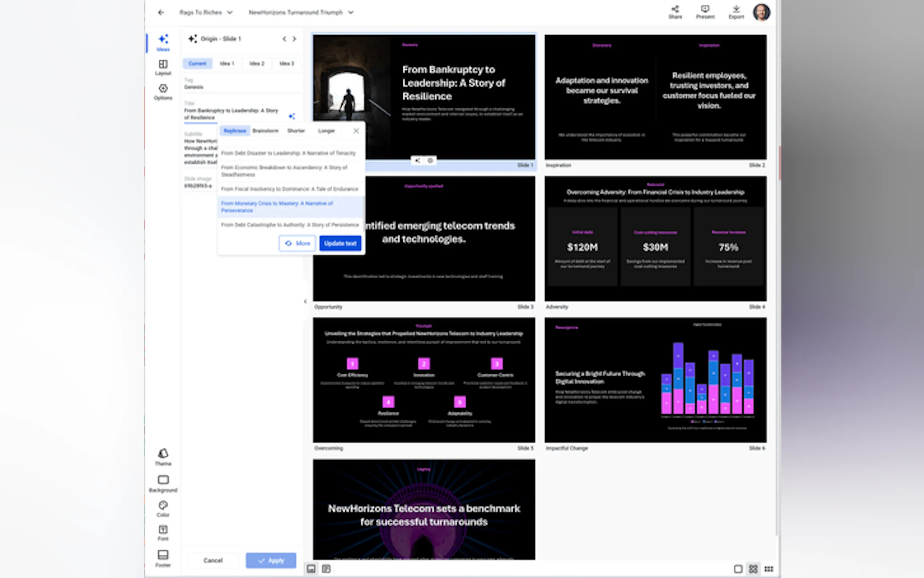Open the Options sidebar icon
Screen dimensions: 924x578
[163, 89]
